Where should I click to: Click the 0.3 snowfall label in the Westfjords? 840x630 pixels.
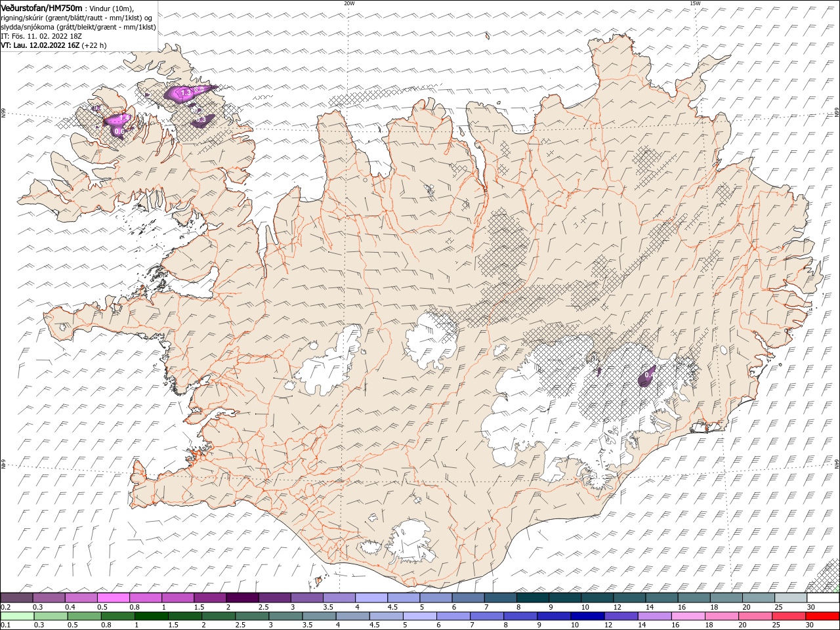coord(201,119)
